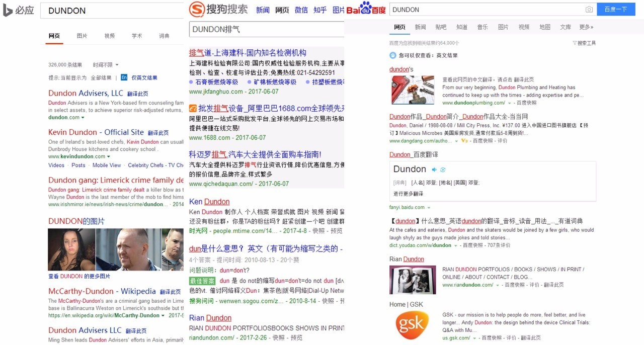
Task: Open Kevin Dundon Official Site link
Action: (96, 132)
